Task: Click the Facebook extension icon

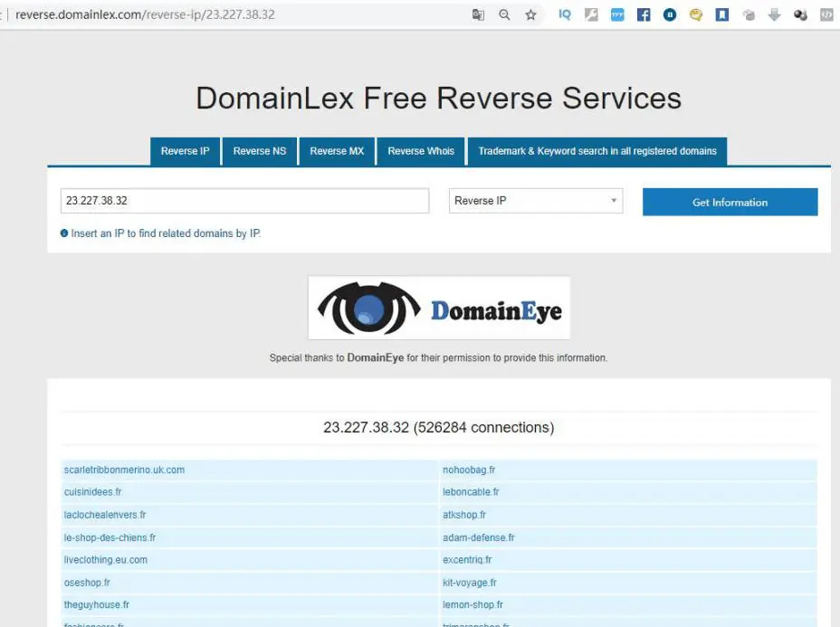Action: [x=644, y=14]
